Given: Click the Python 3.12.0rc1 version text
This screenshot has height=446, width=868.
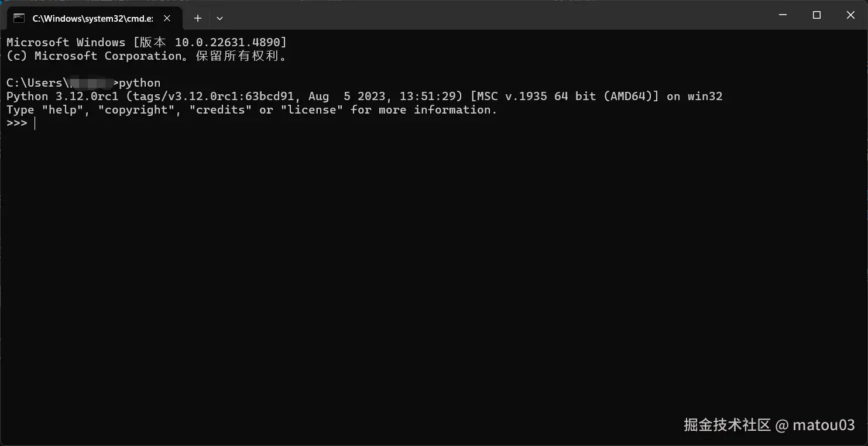Looking at the screenshot, I should (62, 96).
